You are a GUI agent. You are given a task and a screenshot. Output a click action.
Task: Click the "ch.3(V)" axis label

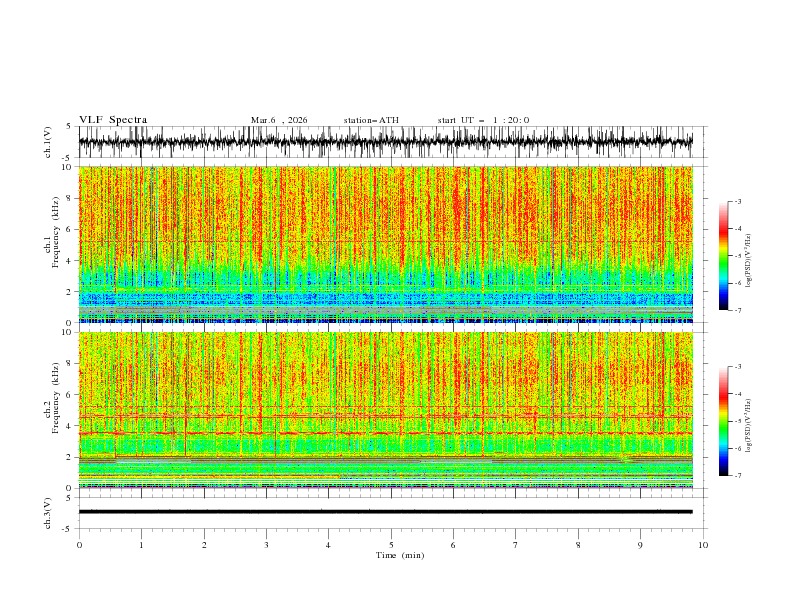coord(48,513)
